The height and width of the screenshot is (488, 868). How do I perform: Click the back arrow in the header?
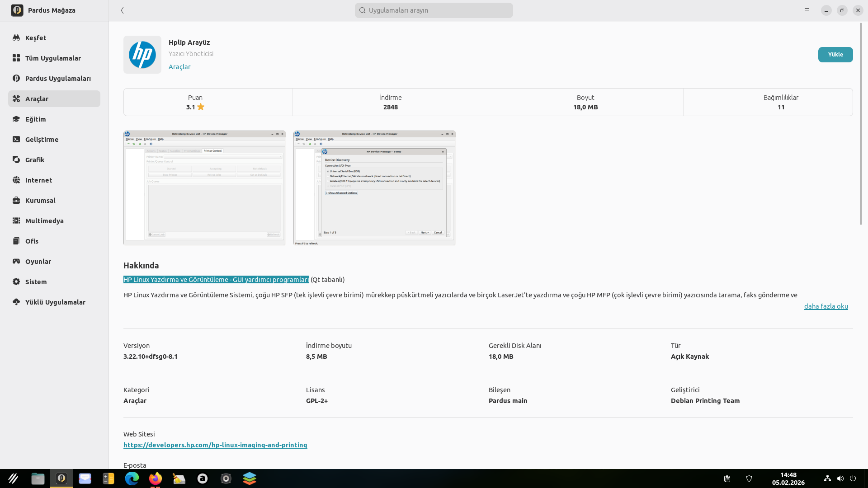[x=122, y=10]
